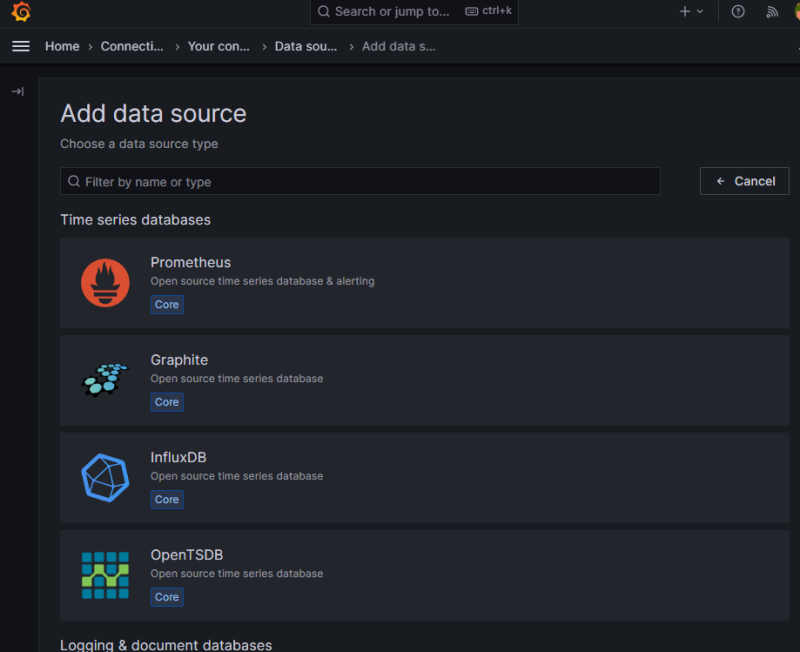This screenshot has width=800, height=652.
Task: Click the Search or jump to bar
Action: tap(414, 12)
